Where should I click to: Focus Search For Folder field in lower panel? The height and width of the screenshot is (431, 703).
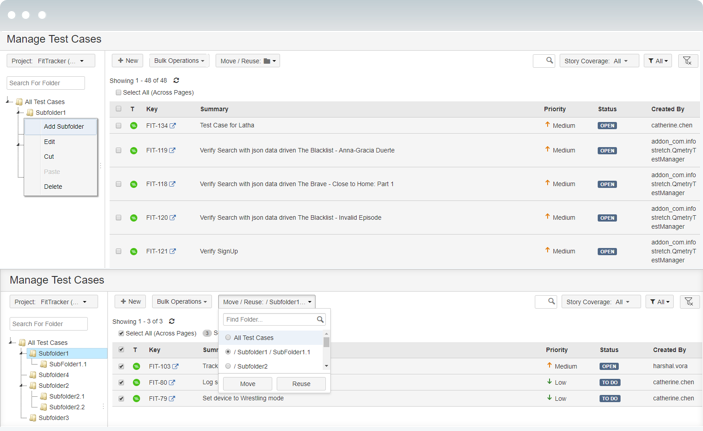coord(48,324)
